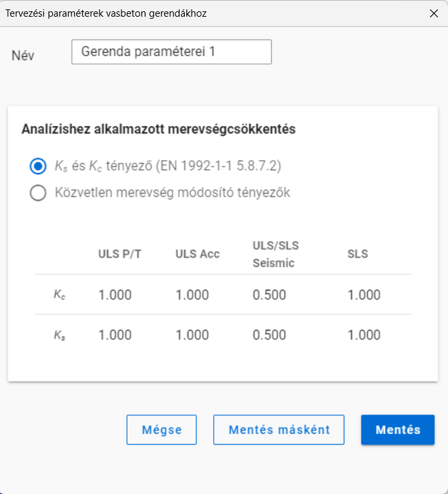
Task: Click the Analízishez alkalmazott merevségcsökkentés heading
Action: (x=158, y=129)
